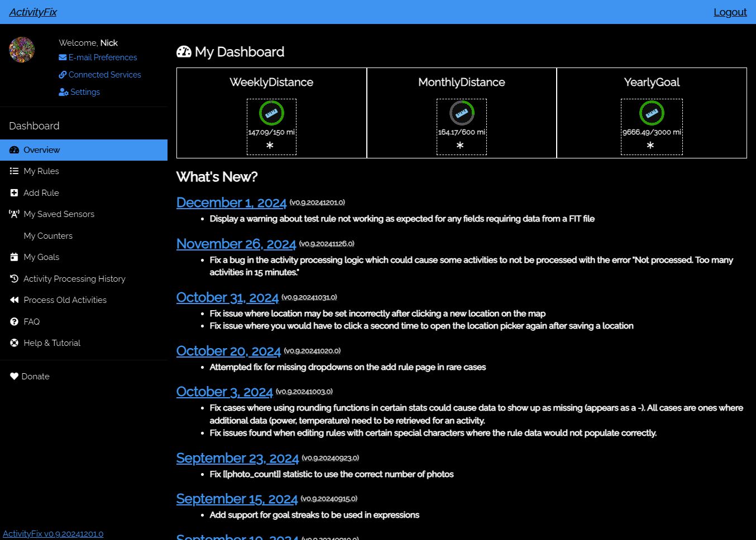Open Activity Processing History

74,278
